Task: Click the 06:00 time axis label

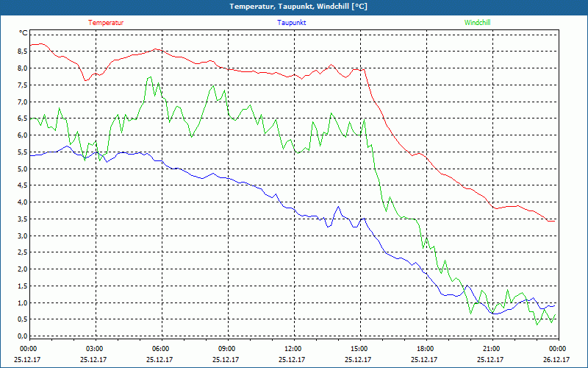Action: point(160,349)
